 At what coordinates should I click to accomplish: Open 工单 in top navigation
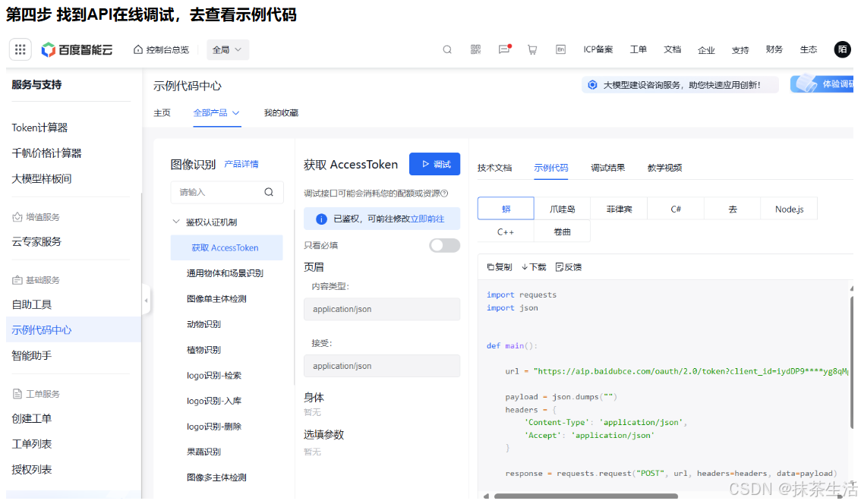click(x=638, y=49)
